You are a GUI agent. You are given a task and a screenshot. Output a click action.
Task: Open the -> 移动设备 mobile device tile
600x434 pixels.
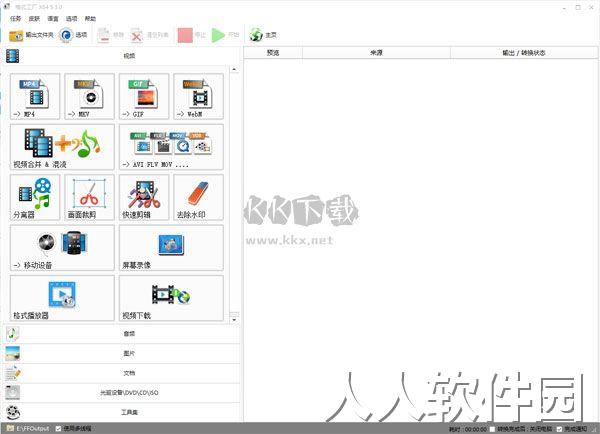click(62, 248)
